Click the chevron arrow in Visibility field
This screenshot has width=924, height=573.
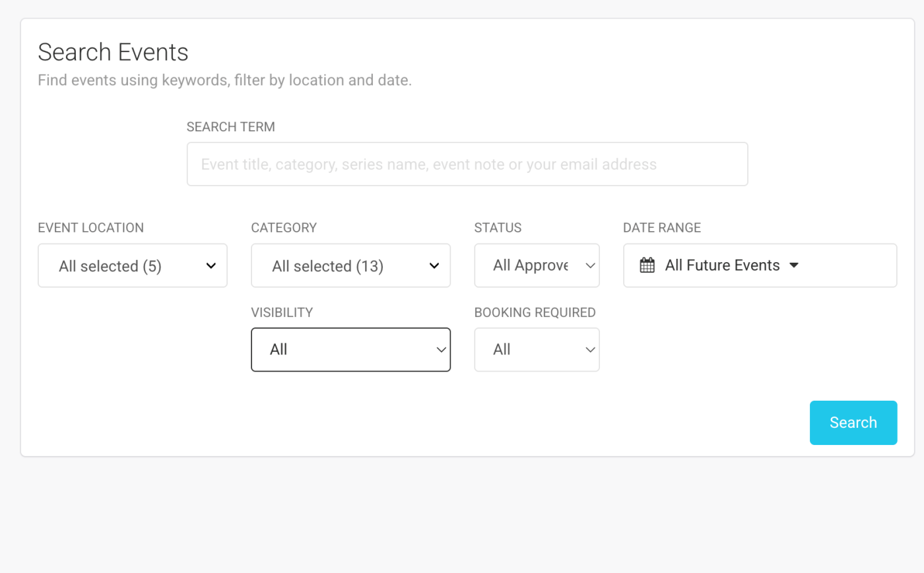[x=441, y=350]
